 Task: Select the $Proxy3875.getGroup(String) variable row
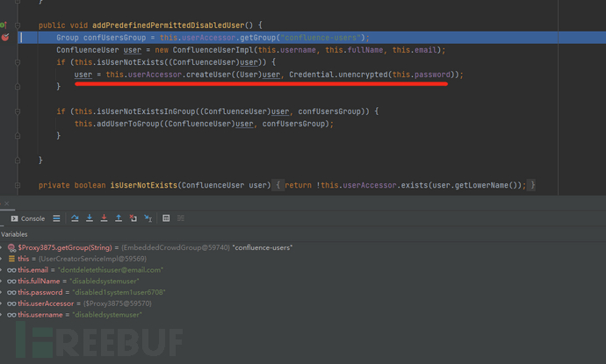click(303, 248)
